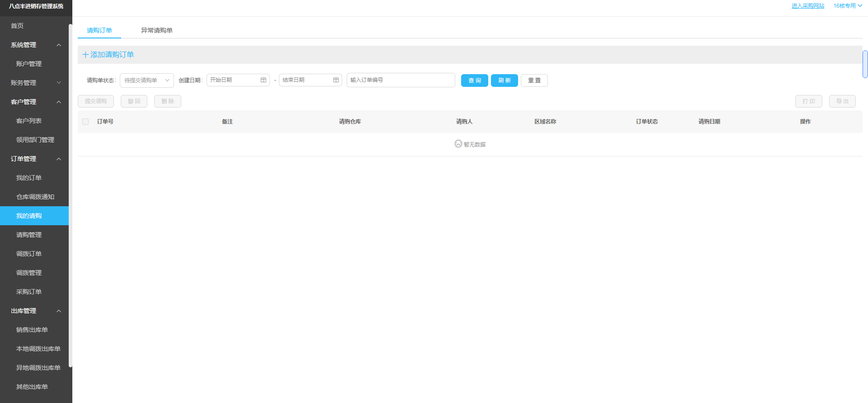This screenshot has height=403, width=868.
Task: Collapse the 出库管理 menu section
Action: pos(59,311)
